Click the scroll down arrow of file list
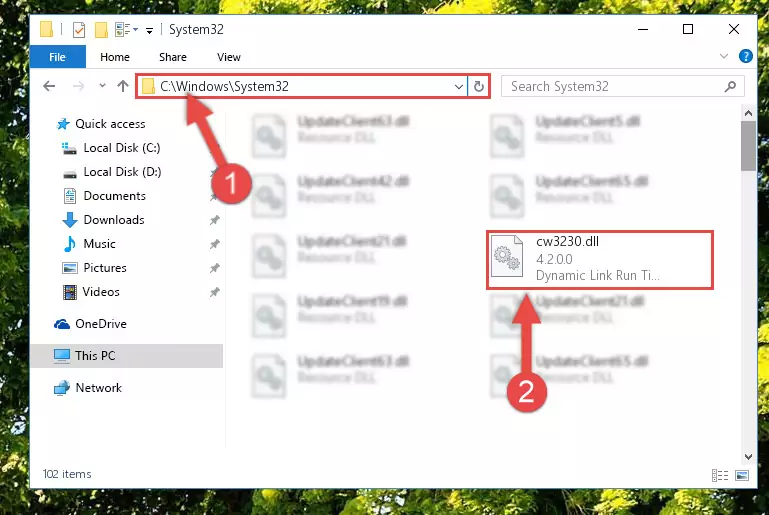This screenshot has height=515, width=769. (x=748, y=457)
